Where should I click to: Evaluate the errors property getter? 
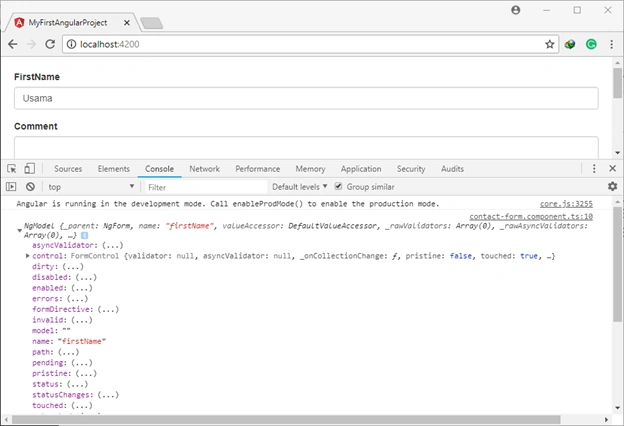[77, 299]
